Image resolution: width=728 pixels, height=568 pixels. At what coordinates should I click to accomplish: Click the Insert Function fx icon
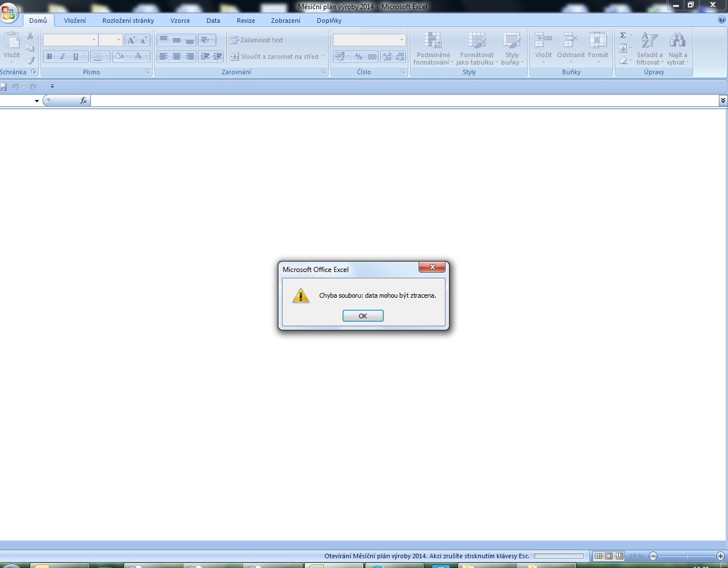(x=83, y=101)
